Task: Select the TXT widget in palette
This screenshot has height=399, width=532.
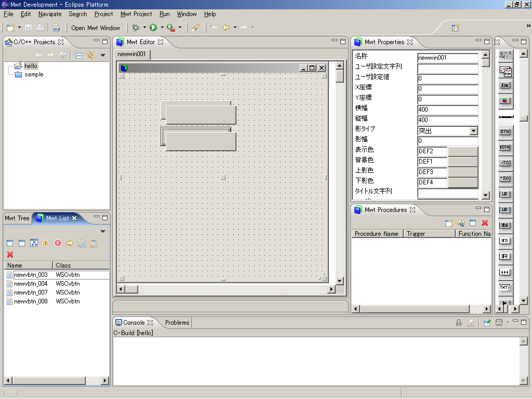Action: 505,288
